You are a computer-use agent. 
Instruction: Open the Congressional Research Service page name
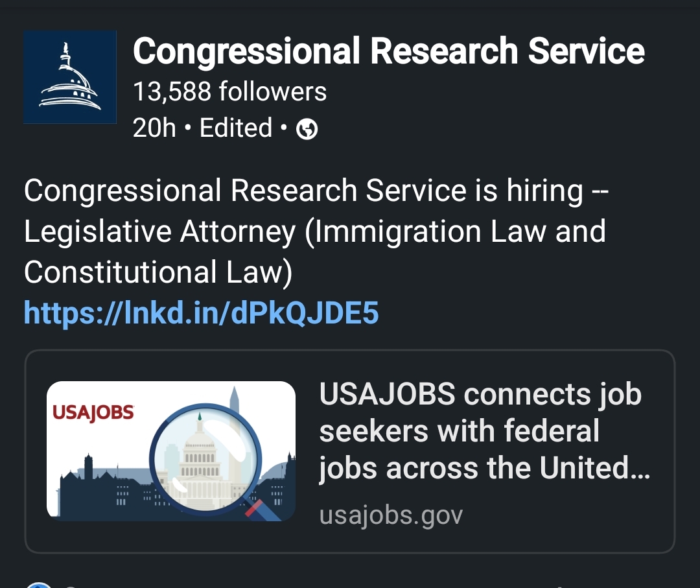pos(388,51)
